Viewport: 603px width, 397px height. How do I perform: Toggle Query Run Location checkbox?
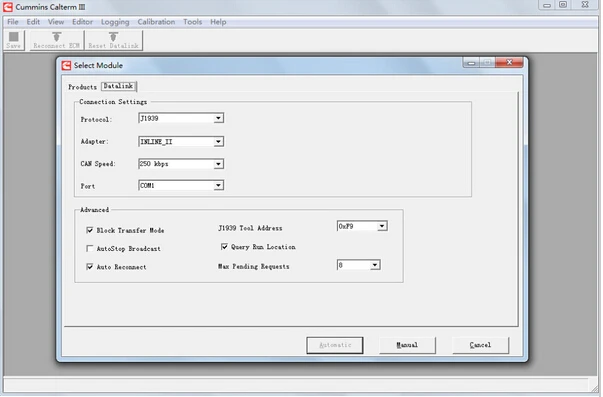(224, 247)
